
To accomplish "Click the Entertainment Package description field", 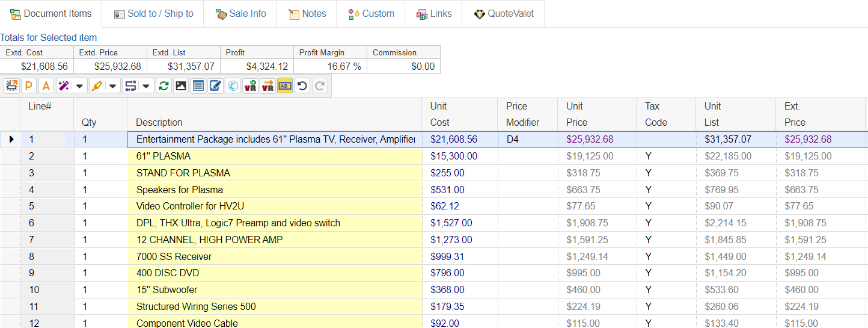I will (x=275, y=140).
